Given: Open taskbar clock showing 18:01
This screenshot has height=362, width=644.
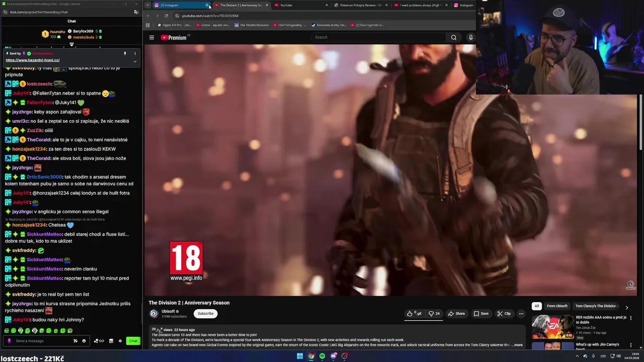Looking at the screenshot, I should 631,356.
